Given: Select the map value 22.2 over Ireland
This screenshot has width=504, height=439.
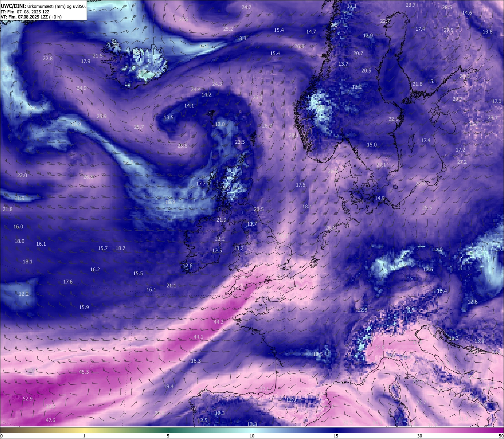Looking at the screenshot, I should point(220,239).
